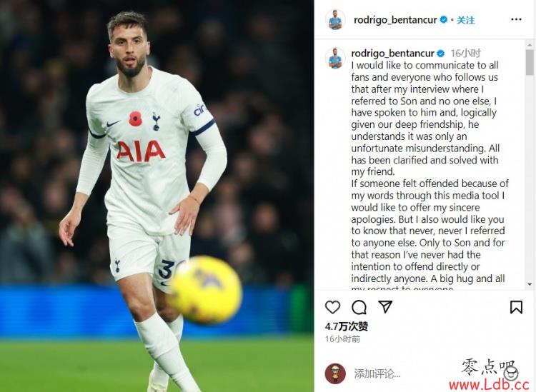Open the three-dot more options menu

click(x=516, y=19)
